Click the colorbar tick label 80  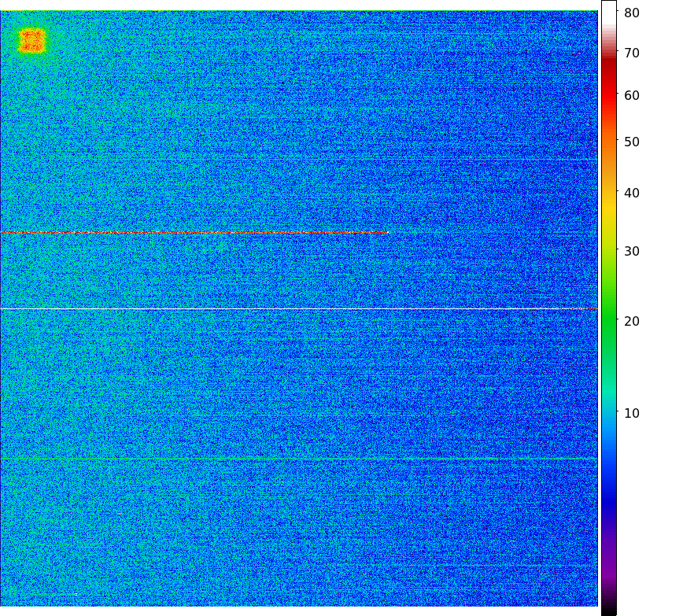tap(632, 13)
